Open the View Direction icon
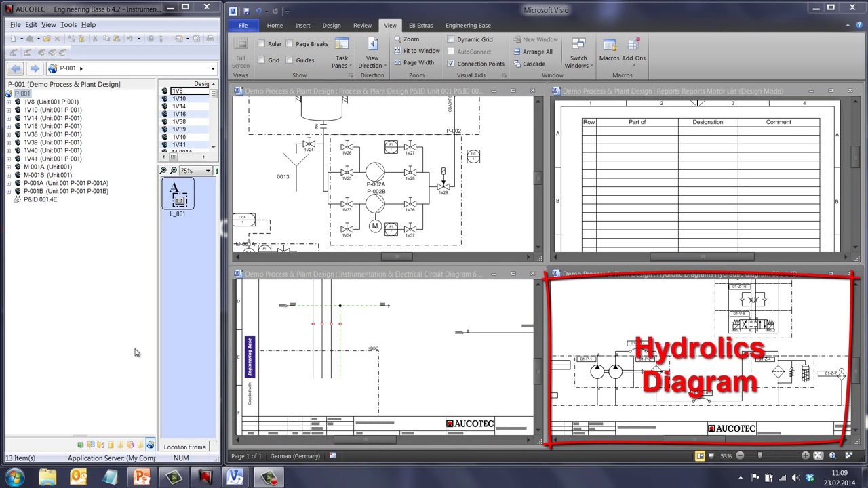868x488 pixels. (372, 45)
